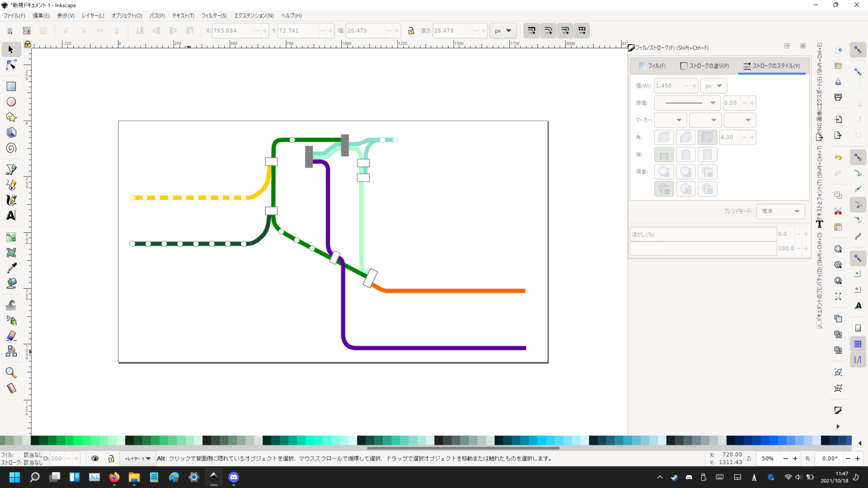
Task: Open Discord from the Windows taskbar
Action: 233,477
